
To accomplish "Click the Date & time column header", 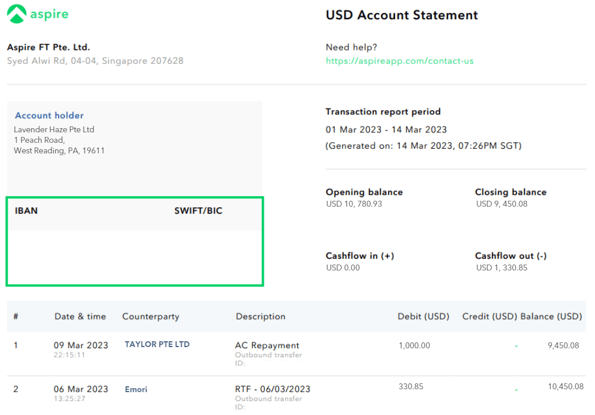I will (80, 316).
